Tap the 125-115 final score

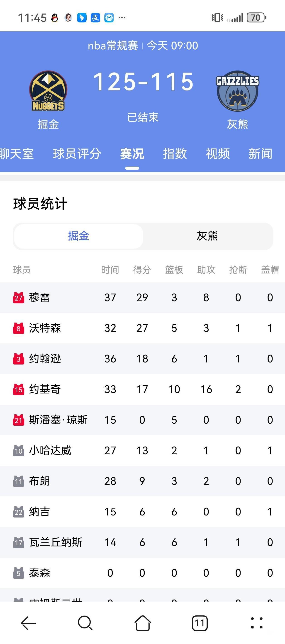[143, 82]
